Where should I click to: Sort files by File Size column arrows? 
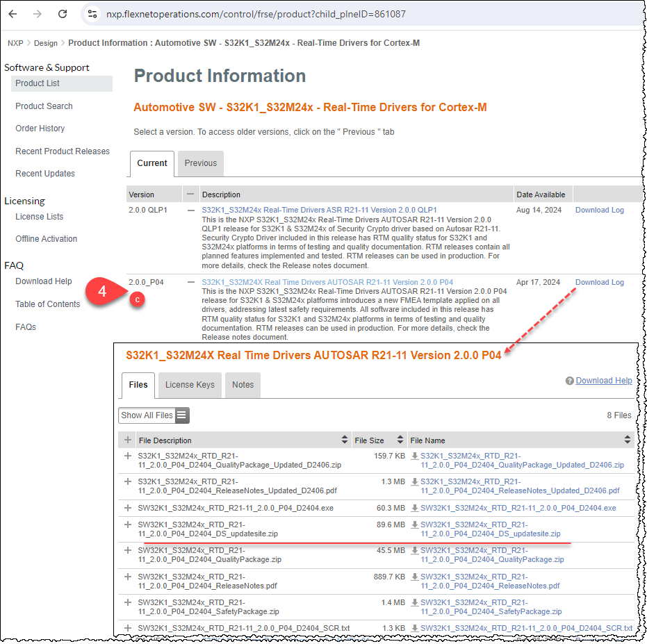400,440
